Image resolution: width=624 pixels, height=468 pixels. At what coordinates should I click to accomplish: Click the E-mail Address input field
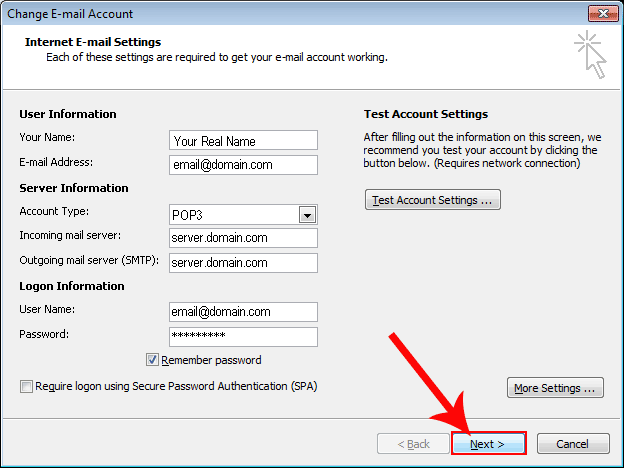coord(243,165)
